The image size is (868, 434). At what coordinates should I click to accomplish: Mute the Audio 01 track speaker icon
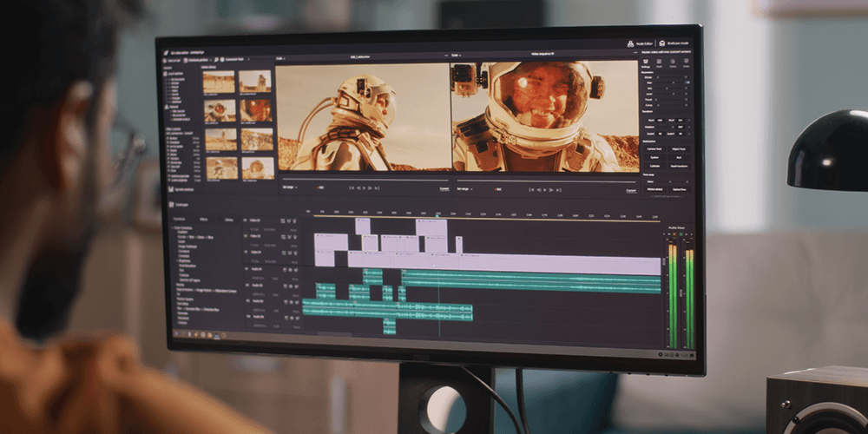(296, 270)
